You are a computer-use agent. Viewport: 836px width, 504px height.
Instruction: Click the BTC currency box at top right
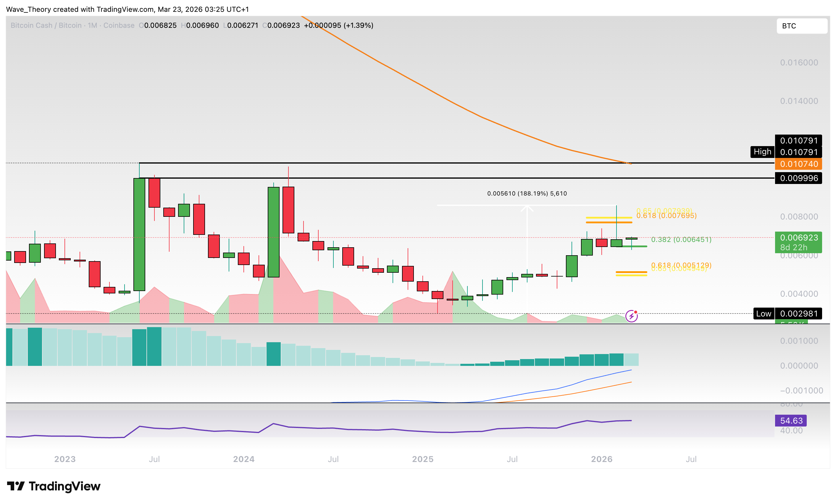(802, 26)
